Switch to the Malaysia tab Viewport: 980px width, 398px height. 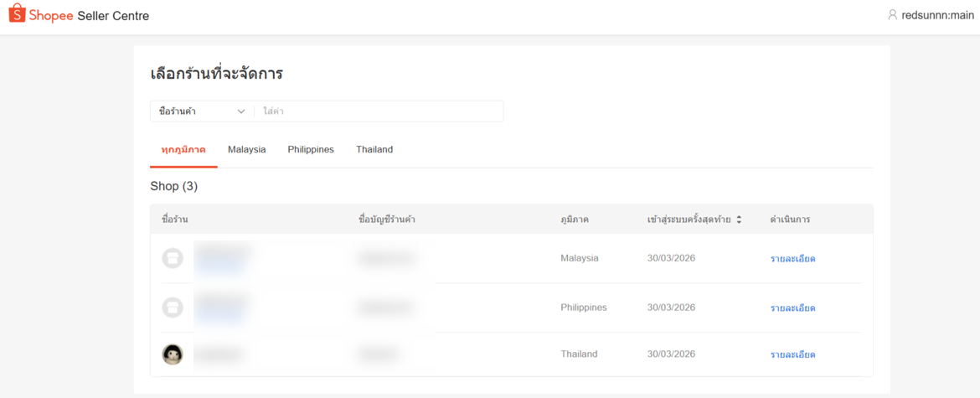(246, 150)
